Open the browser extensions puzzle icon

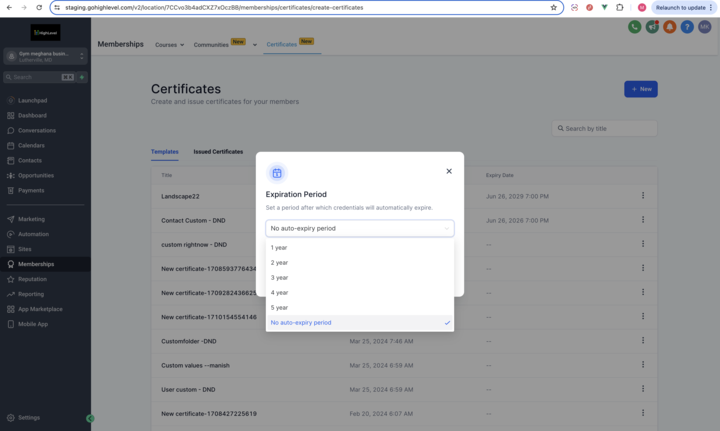point(620,7)
